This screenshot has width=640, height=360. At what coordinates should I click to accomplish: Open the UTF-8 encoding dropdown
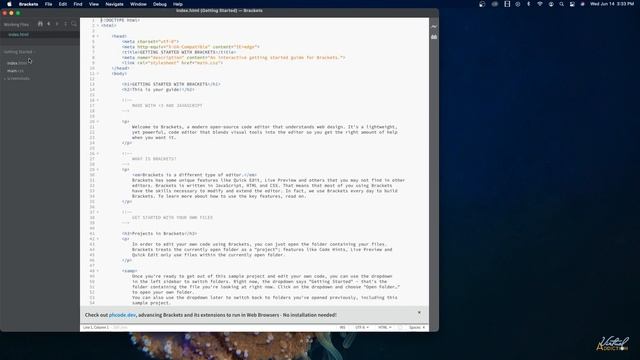coord(362,327)
